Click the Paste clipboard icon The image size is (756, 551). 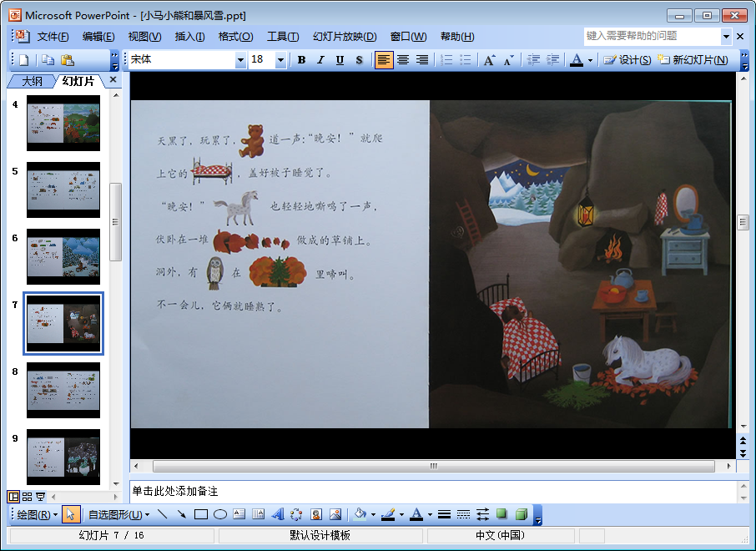coord(67,60)
